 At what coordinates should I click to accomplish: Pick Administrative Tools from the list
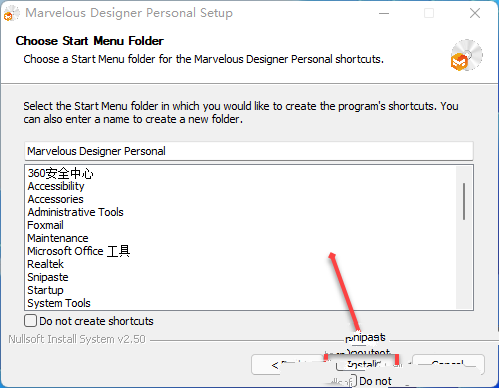pyautogui.click(x=75, y=212)
